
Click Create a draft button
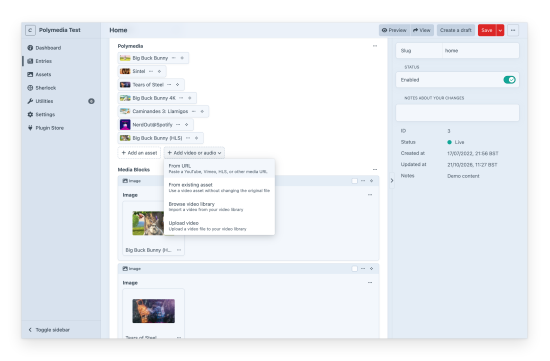coord(456,30)
